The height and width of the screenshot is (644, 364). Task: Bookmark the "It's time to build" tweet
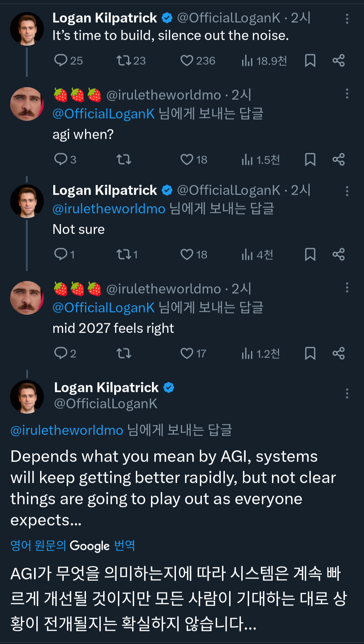[310, 61]
